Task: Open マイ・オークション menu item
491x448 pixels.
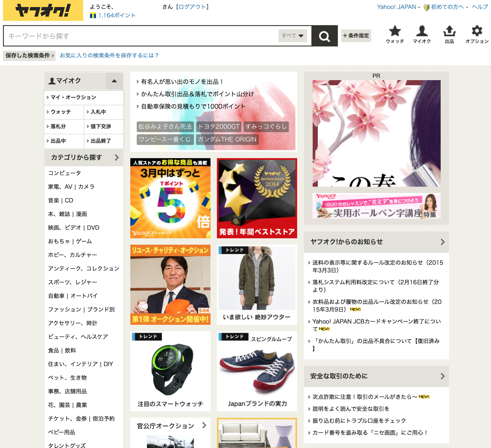Action: click(84, 98)
